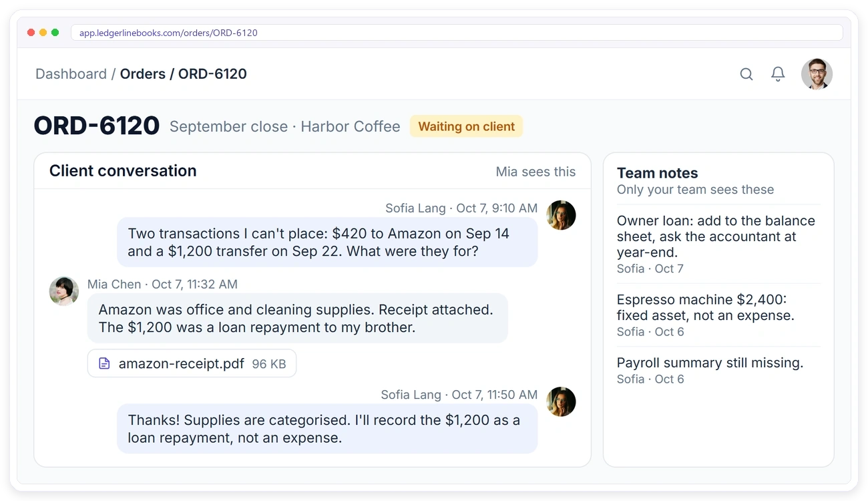Select the Espresso machine $2,400 note
The width and height of the screenshot is (868, 501).
718,315
